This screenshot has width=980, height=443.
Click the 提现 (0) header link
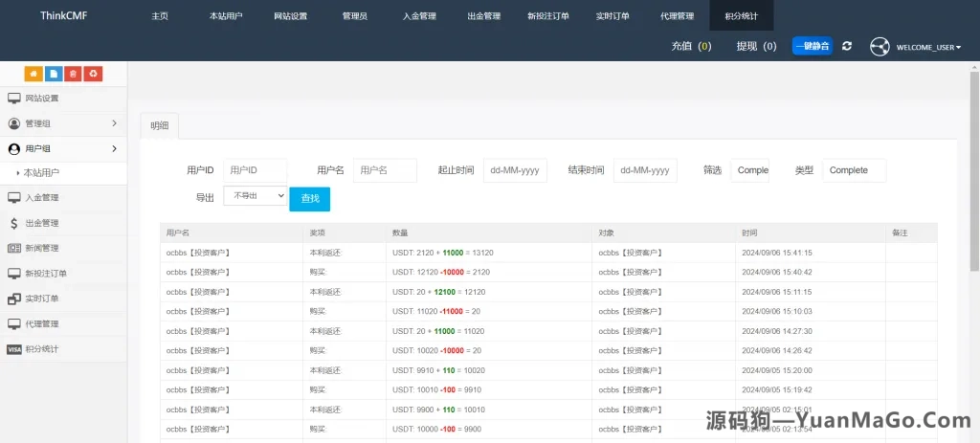tap(757, 46)
